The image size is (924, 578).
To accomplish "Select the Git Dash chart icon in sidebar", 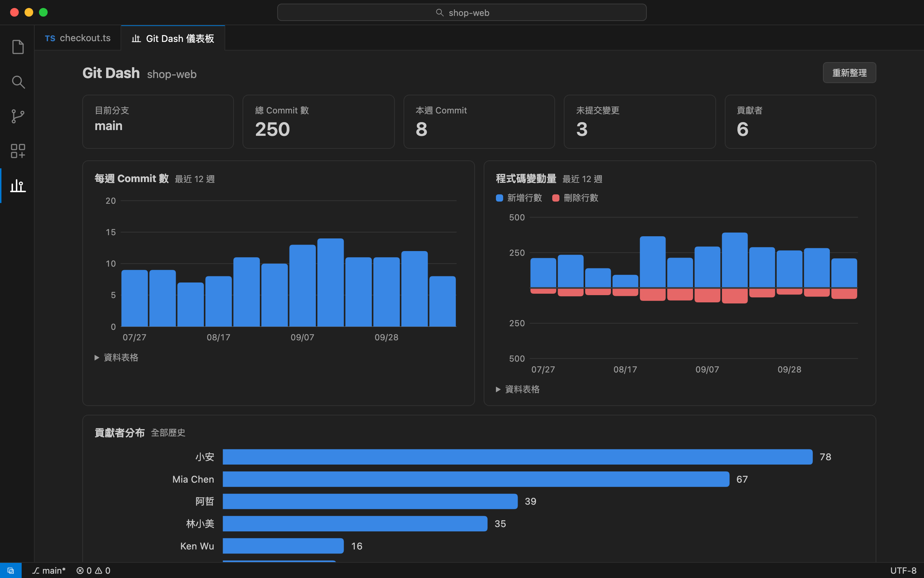I will (x=18, y=186).
